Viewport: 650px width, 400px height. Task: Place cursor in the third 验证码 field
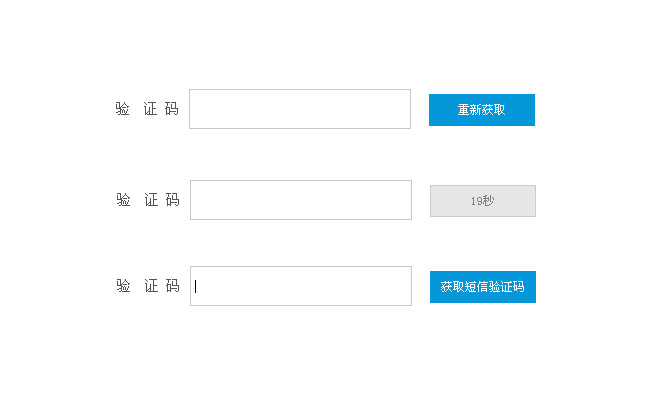click(x=300, y=286)
